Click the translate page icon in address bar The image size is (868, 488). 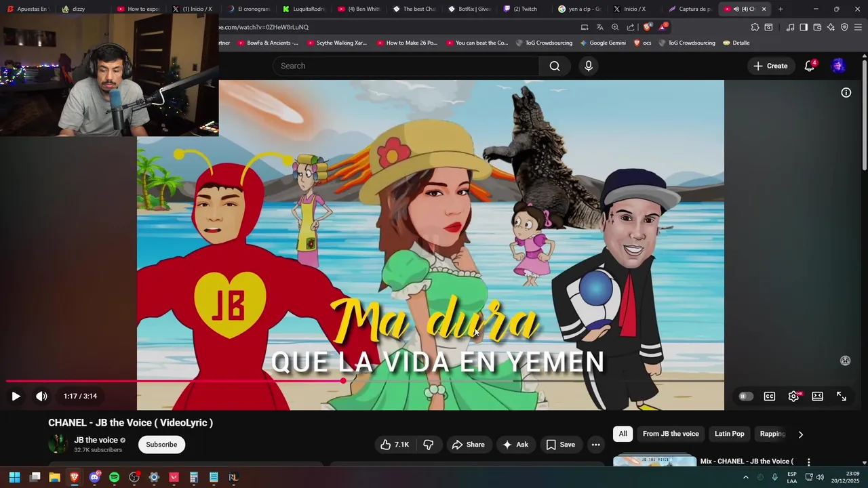coord(599,27)
